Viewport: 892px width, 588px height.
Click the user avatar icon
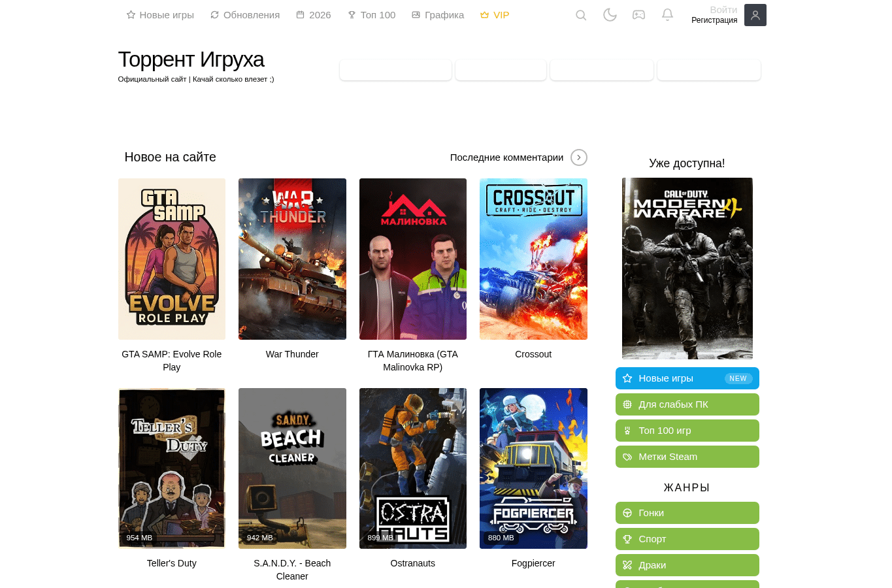pos(755,15)
